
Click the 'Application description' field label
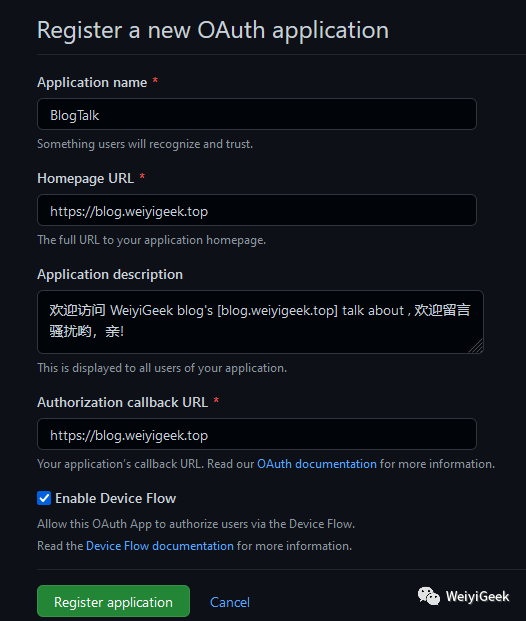pos(110,274)
